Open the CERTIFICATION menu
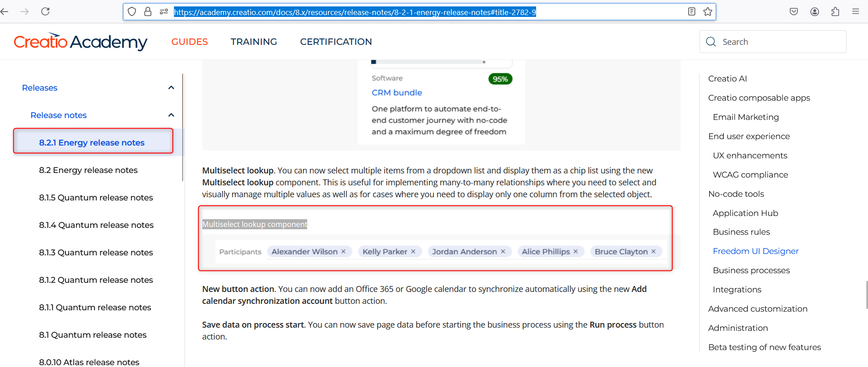868x367 pixels. click(336, 42)
